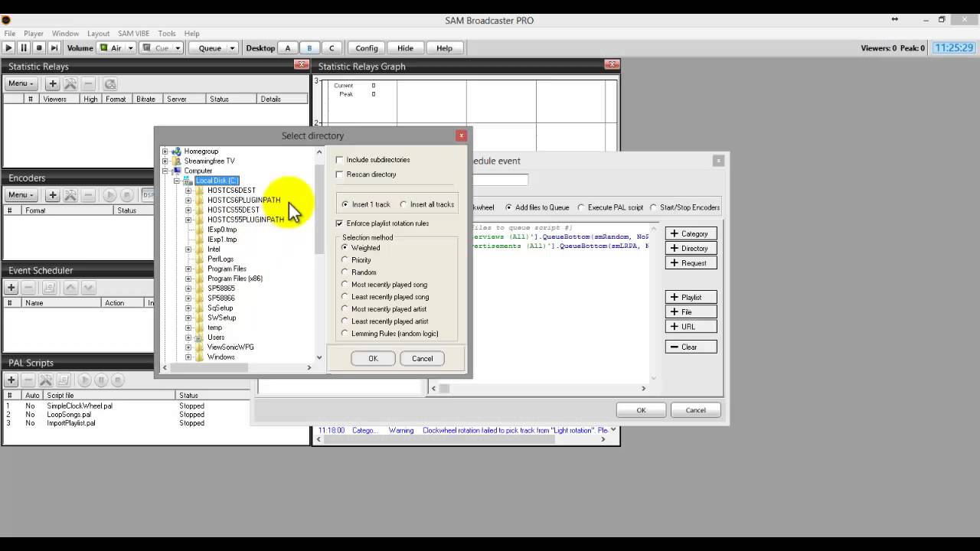This screenshot has width=980, height=551.
Task: Click the Playlist button in schedule event window
Action: pos(691,297)
